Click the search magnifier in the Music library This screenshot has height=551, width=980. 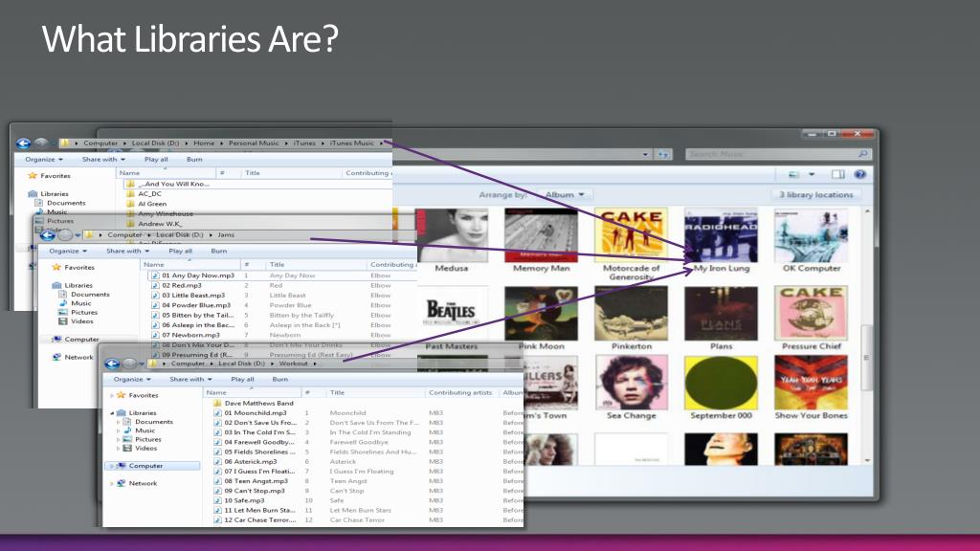pos(863,154)
